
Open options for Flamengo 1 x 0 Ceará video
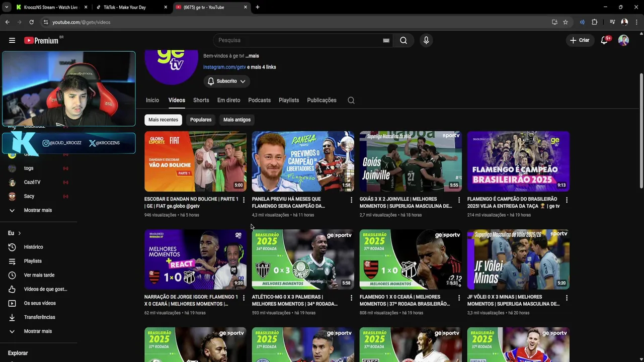coord(459,298)
